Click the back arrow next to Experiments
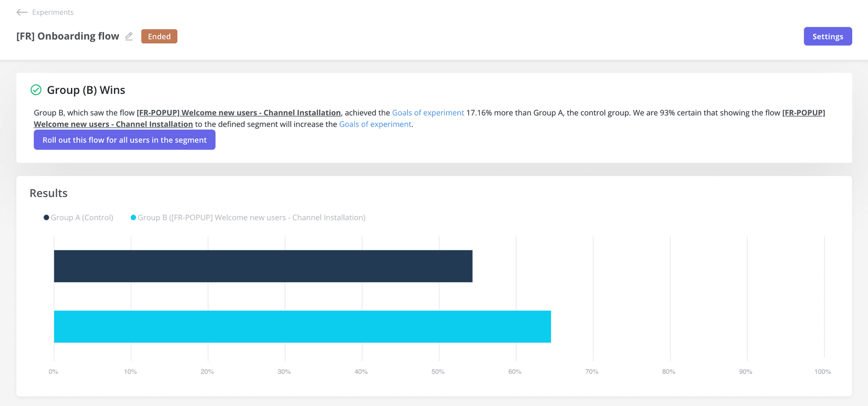This screenshot has height=406, width=868. (x=22, y=12)
